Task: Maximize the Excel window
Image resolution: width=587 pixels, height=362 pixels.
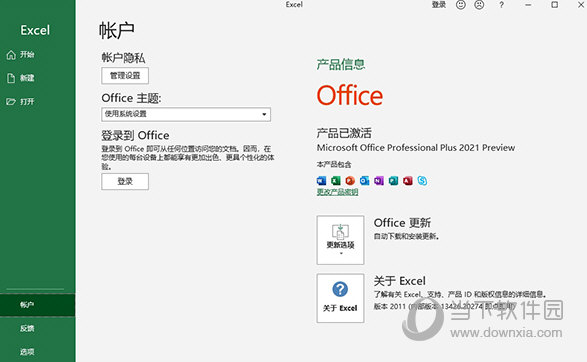Action: click(x=554, y=5)
